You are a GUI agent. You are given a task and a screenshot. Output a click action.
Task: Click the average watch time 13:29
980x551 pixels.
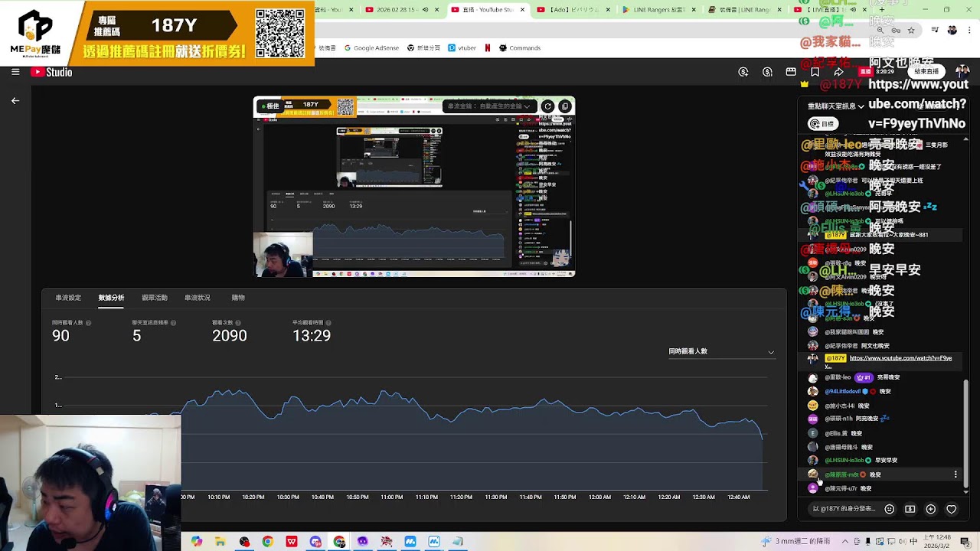click(312, 336)
